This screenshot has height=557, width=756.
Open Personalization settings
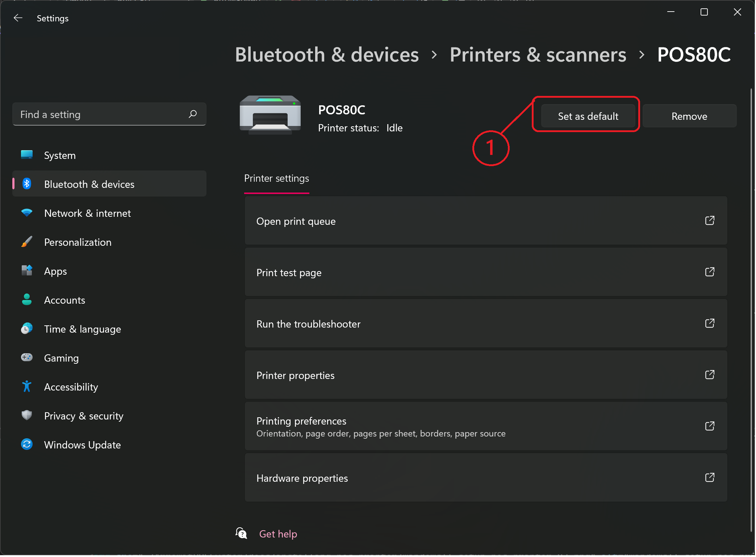(x=109, y=242)
